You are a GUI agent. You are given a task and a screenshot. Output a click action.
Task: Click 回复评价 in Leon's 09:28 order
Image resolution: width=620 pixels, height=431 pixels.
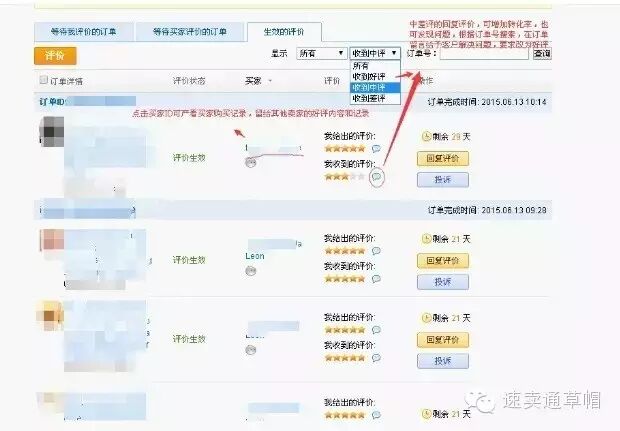point(443,261)
